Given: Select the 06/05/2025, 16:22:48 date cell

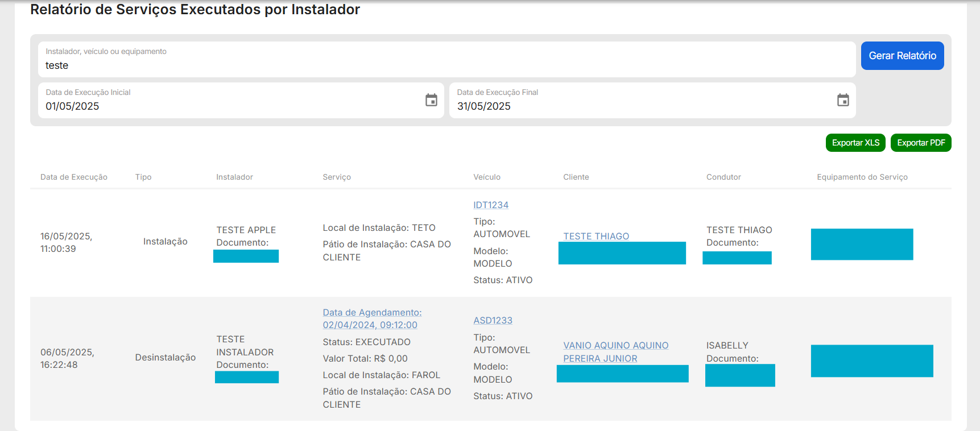Looking at the screenshot, I should (67, 358).
